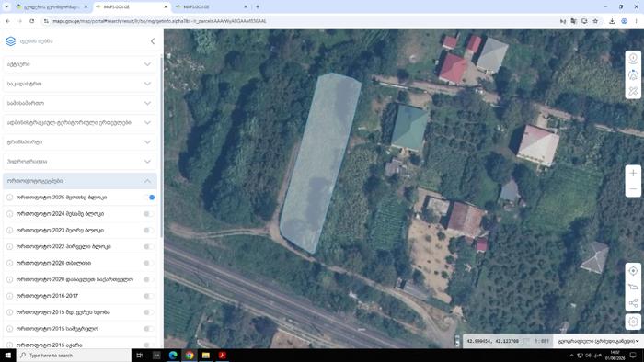Collapse the ორთოფოტოგეგმები layer group

[x=80, y=181]
